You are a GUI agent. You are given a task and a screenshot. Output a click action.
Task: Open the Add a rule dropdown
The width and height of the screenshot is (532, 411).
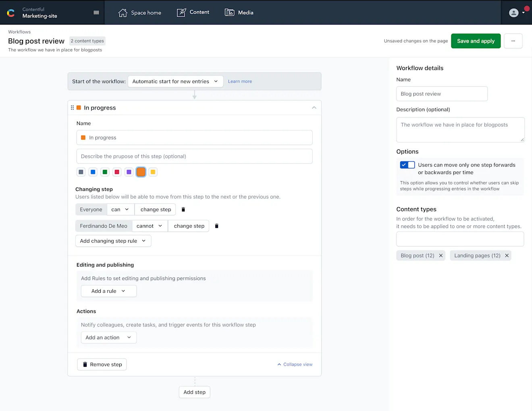109,291
